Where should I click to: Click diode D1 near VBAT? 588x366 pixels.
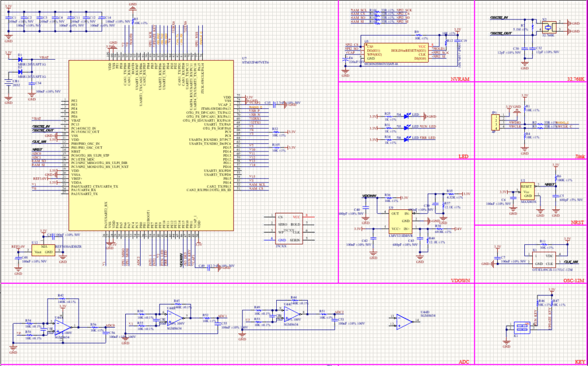tap(20, 59)
